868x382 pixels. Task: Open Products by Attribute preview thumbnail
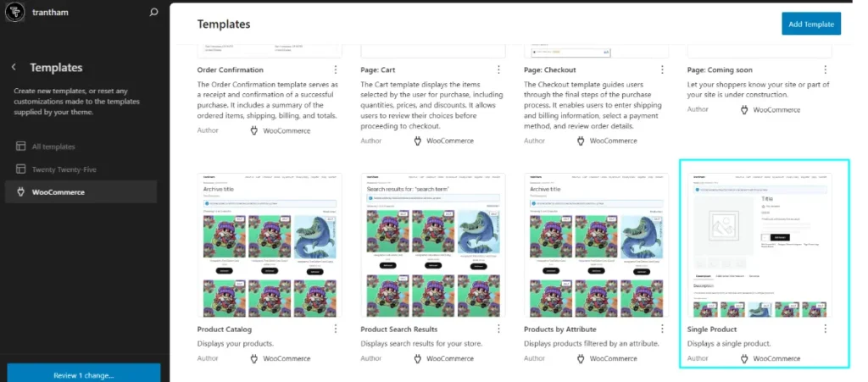[x=596, y=245]
